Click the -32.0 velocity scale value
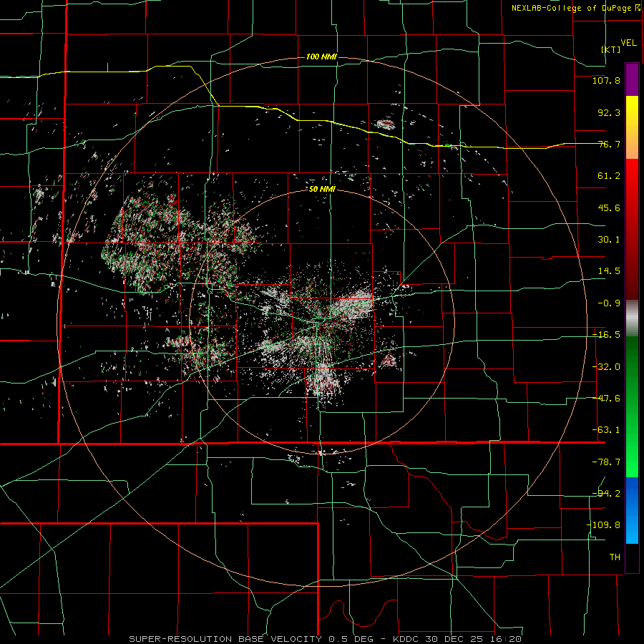The image size is (644, 644). [x=606, y=367]
